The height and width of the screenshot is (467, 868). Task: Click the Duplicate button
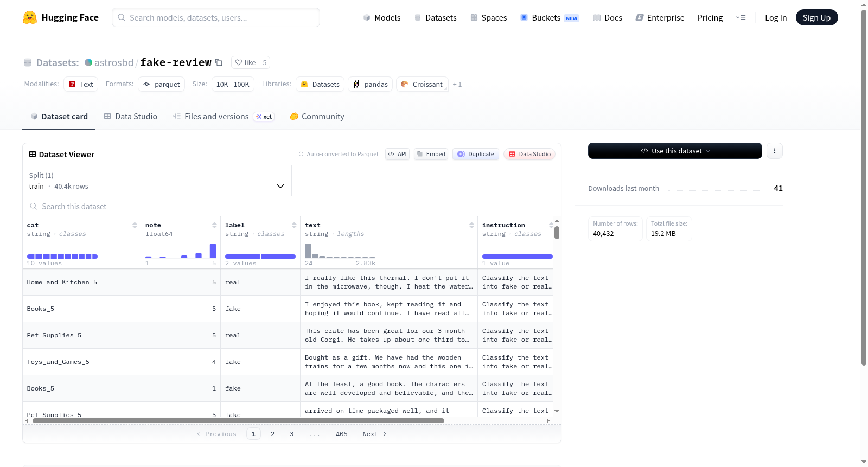476,154
